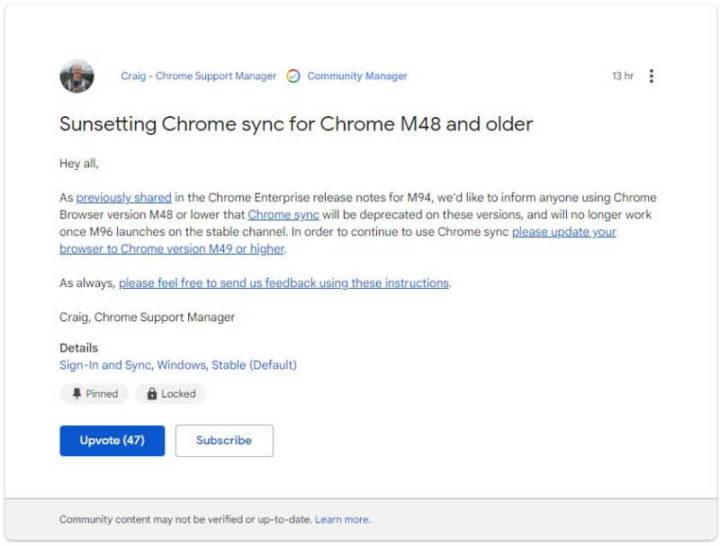720x546 pixels.
Task: Click the pin icon in Pinned chip
Action: click(x=77, y=394)
